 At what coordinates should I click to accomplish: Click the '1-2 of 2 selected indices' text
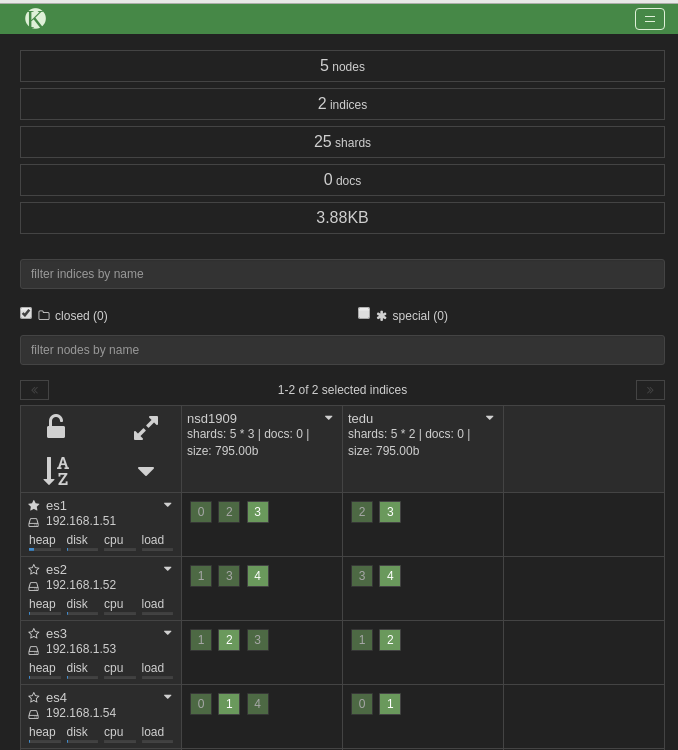(342, 390)
